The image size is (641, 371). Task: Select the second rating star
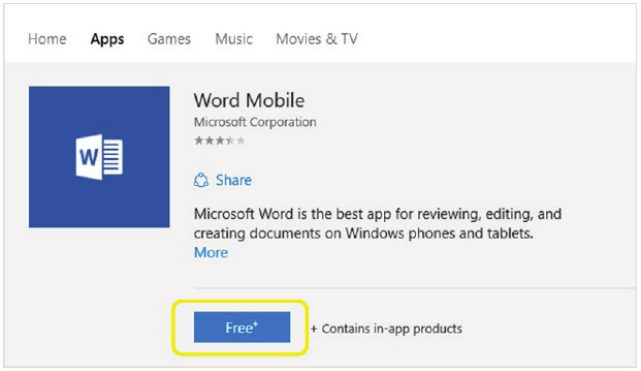[x=209, y=141]
